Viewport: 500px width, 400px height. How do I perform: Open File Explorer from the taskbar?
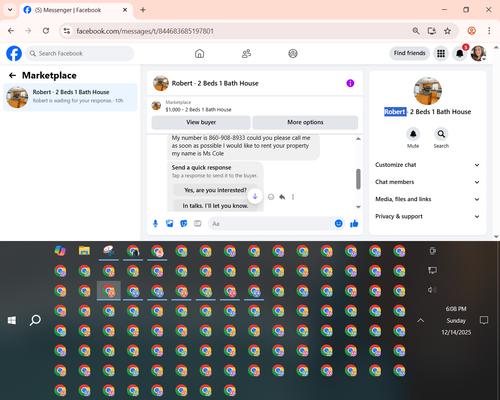84,251
